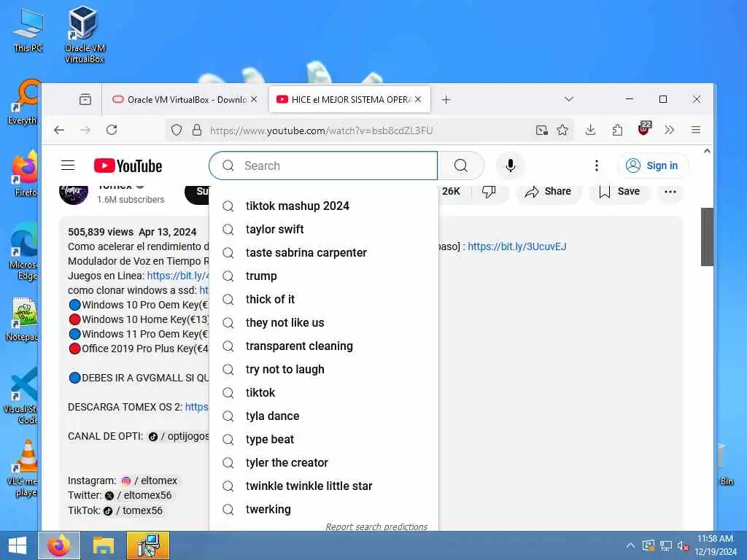
Task: Open the Windows Start menu
Action: click(x=18, y=545)
